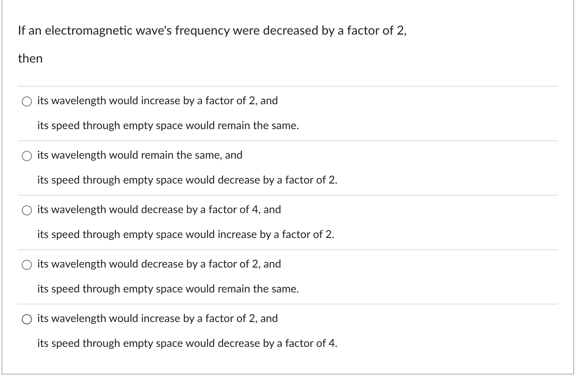Click text 'its wavelength would remain the same, and'
Viewport: 585px width, 392px height.
pyautogui.click(x=139, y=155)
